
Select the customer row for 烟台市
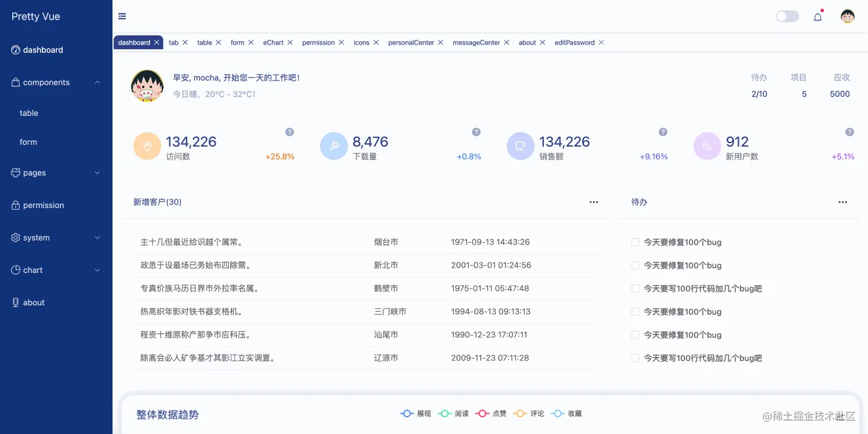point(366,242)
